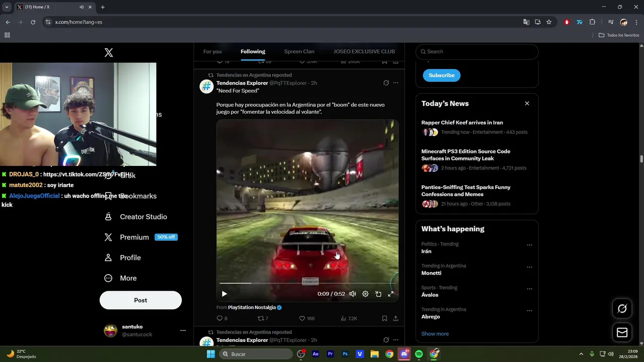Share the Need For Speed post
Viewport: 644px width, 362px height.
click(x=395, y=318)
